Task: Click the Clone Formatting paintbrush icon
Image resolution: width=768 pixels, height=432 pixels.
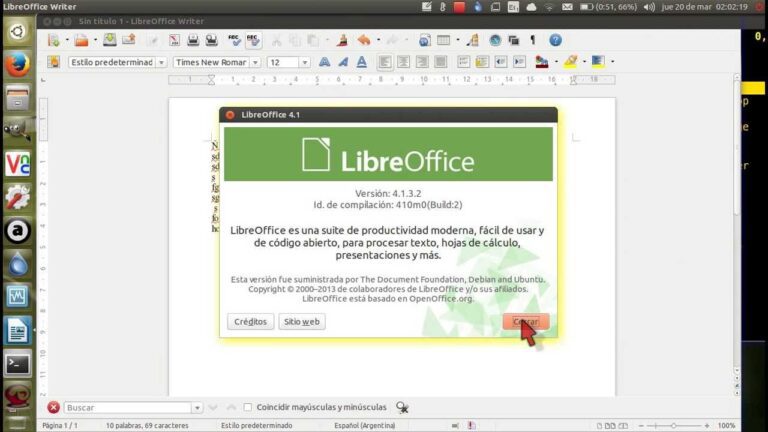Action: 342,40
